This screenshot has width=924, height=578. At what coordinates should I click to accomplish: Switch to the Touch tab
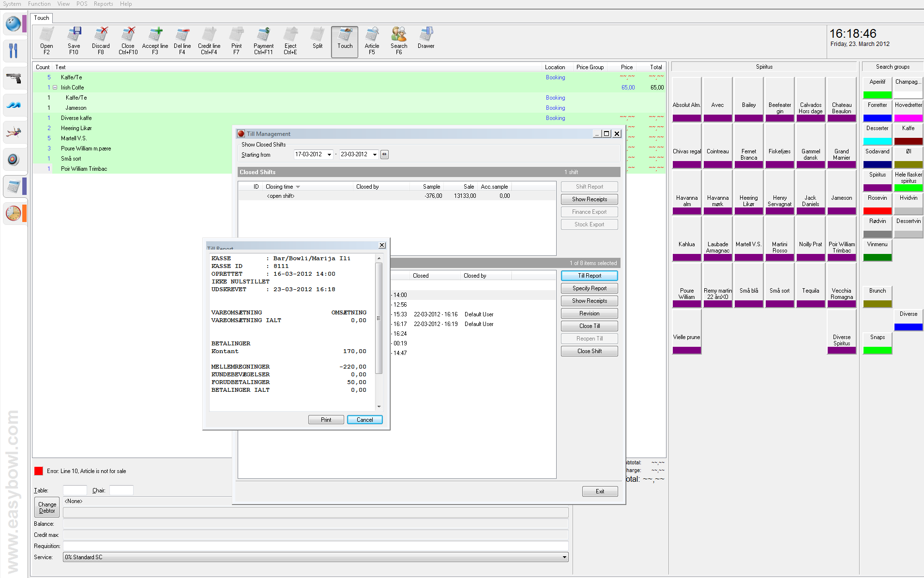click(42, 18)
